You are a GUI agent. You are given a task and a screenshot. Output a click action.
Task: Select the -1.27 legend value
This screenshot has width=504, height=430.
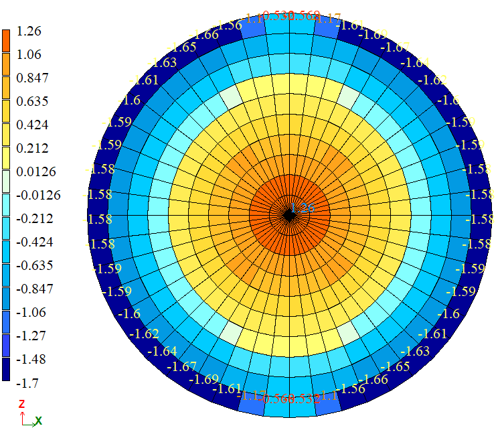[x=31, y=336]
